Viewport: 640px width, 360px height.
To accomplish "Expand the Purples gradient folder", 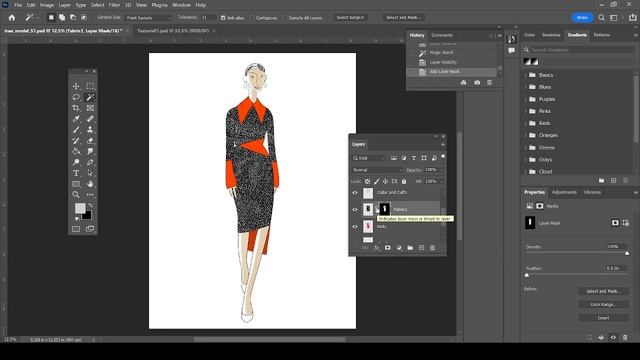I will 526,99.
